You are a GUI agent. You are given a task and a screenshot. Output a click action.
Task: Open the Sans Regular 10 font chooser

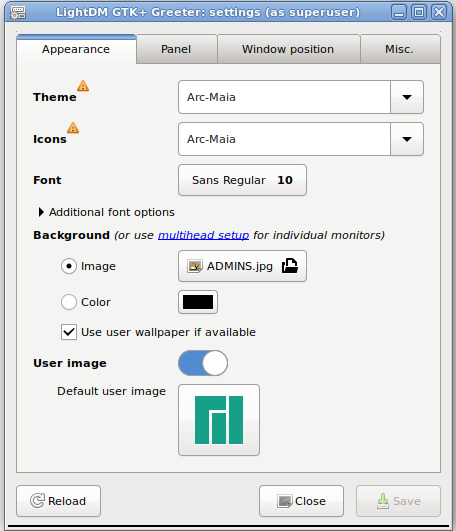[242, 180]
